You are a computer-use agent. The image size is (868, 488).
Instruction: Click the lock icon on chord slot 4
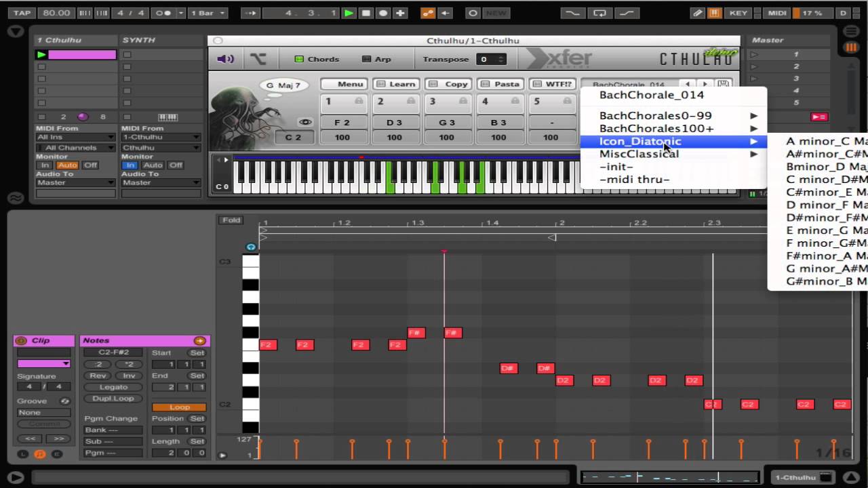(515, 101)
